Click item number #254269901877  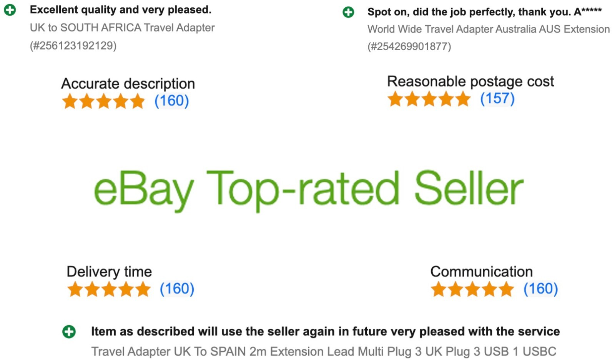(x=409, y=46)
